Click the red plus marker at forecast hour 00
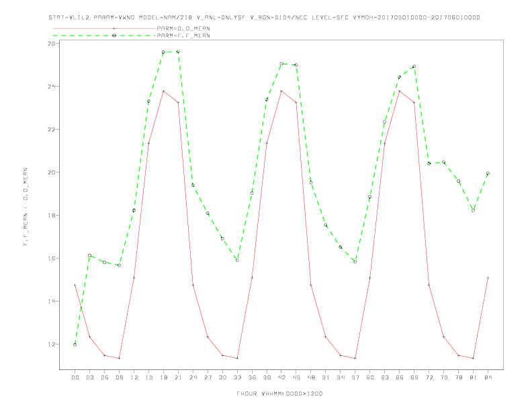This screenshot has width=532, height=411. pos(75,285)
